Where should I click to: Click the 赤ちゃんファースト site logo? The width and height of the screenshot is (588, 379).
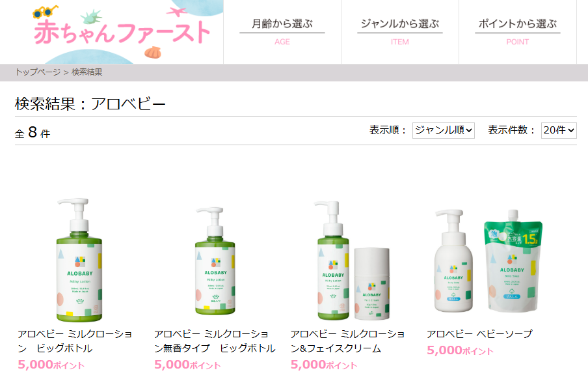point(122,32)
